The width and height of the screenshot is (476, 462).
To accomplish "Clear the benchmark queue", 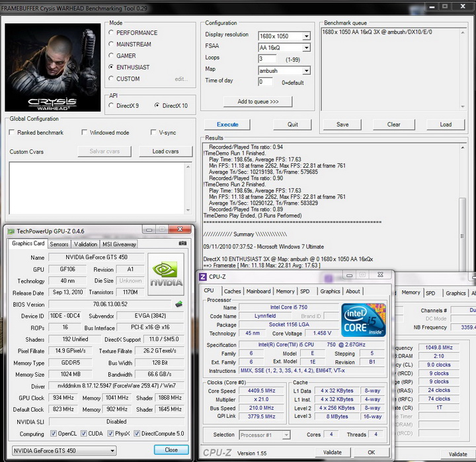I will coord(393,124).
